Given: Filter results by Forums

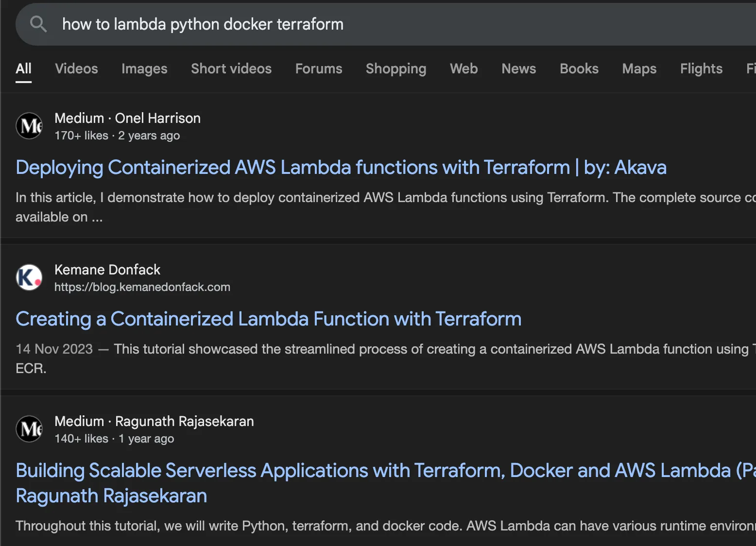Looking at the screenshot, I should pyautogui.click(x=319, y=69).
